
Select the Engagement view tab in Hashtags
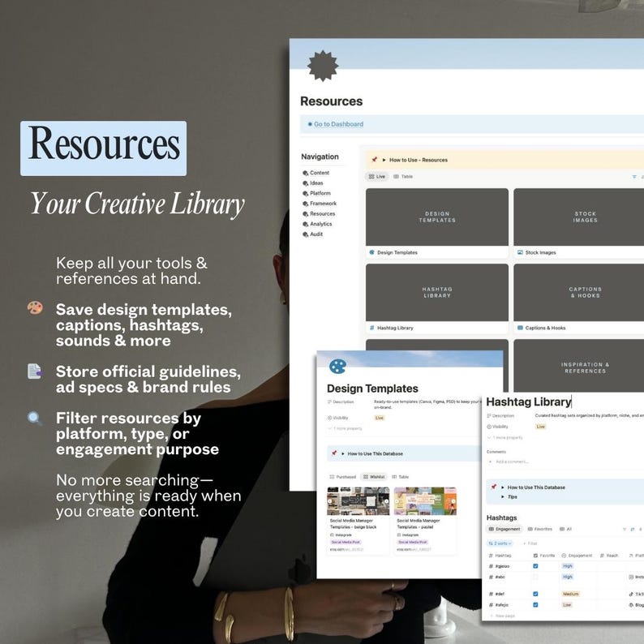tap(504, 529)
